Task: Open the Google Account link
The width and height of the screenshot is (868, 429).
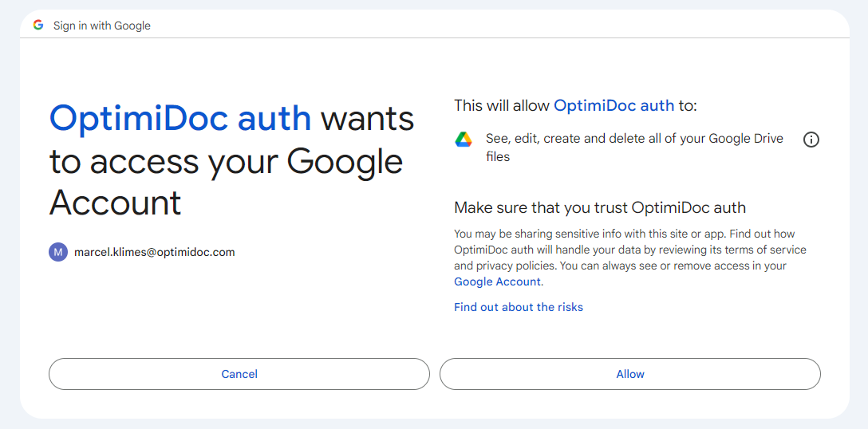Action: pyautogui.click(x=497, y=281)
